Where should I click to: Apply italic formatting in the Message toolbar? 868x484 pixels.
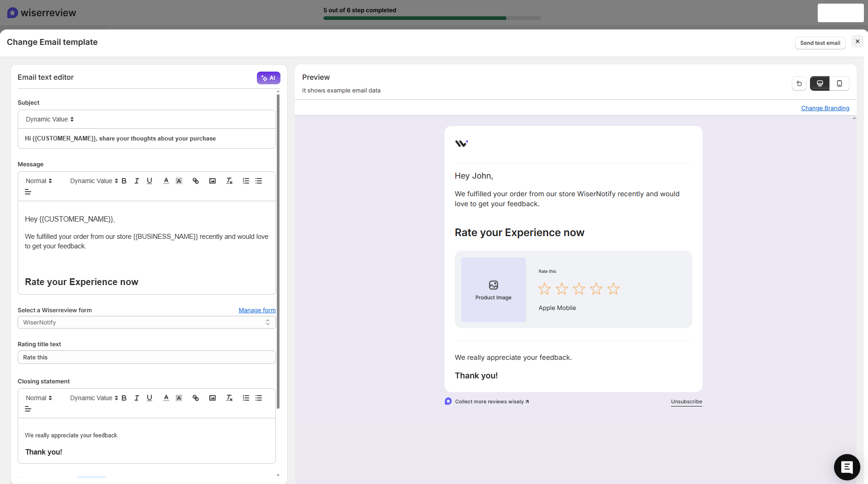(136, 181)
